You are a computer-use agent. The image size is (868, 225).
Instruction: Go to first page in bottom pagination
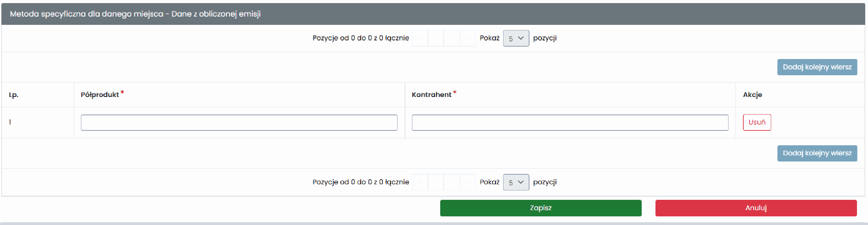(x=420, y=182)
